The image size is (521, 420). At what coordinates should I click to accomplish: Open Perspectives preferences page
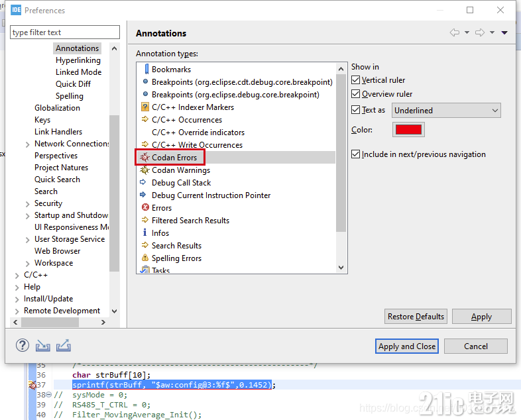pos(56,156)
